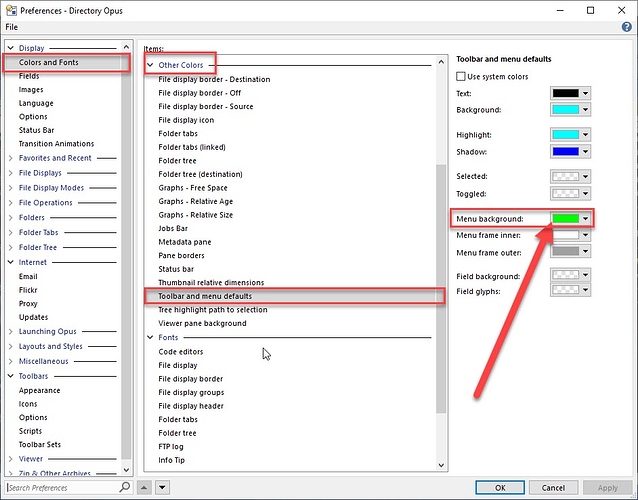Open Field background color dropdown
Image resolution: width=638 pixels, height=500 pixels.
[x=570, y=275]
